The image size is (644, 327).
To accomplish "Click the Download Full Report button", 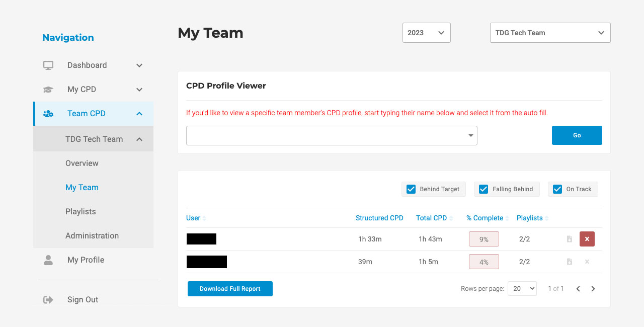I will (230, 289).
